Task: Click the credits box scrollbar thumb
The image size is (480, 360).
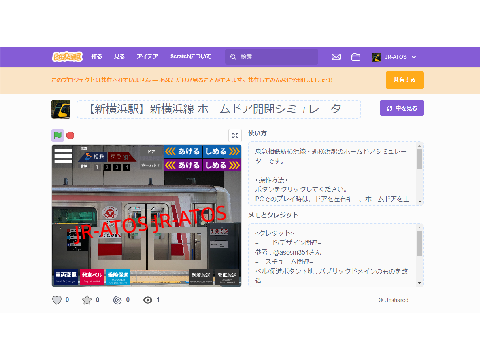Action: pos(419,244)
